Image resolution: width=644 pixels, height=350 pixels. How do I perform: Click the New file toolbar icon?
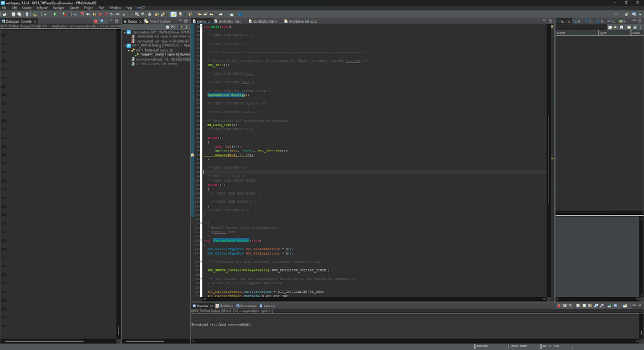coord(4,14)
